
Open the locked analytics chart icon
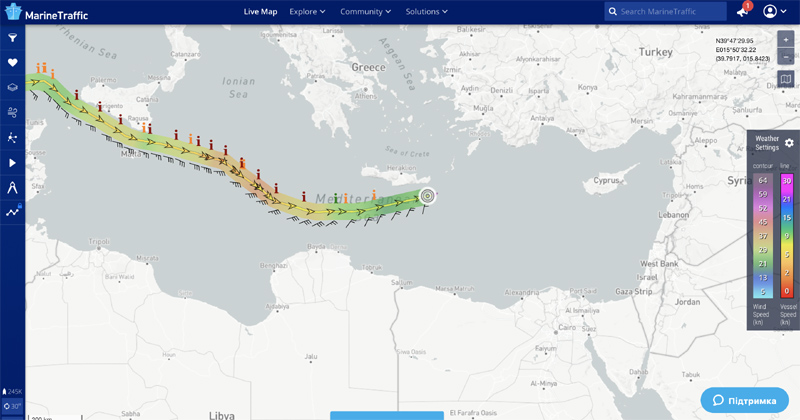click(13, 212)
